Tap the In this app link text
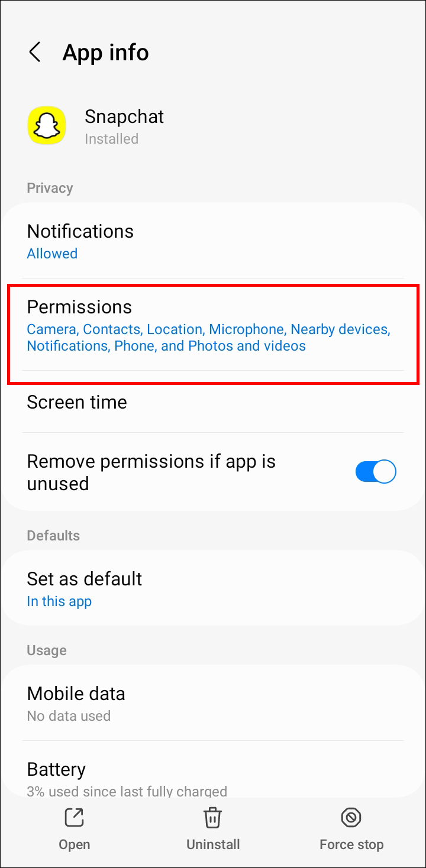426x868 pixels. pos(59,601)
